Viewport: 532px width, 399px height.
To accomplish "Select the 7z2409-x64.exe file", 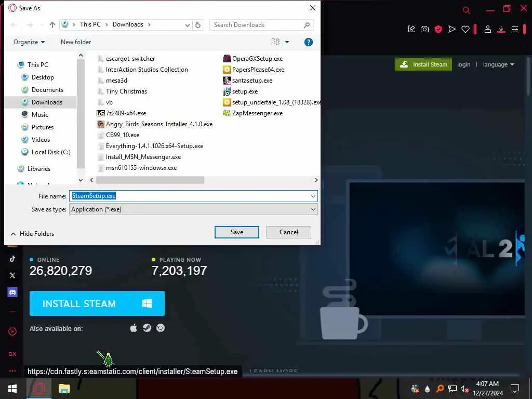I will coord(122,113).
